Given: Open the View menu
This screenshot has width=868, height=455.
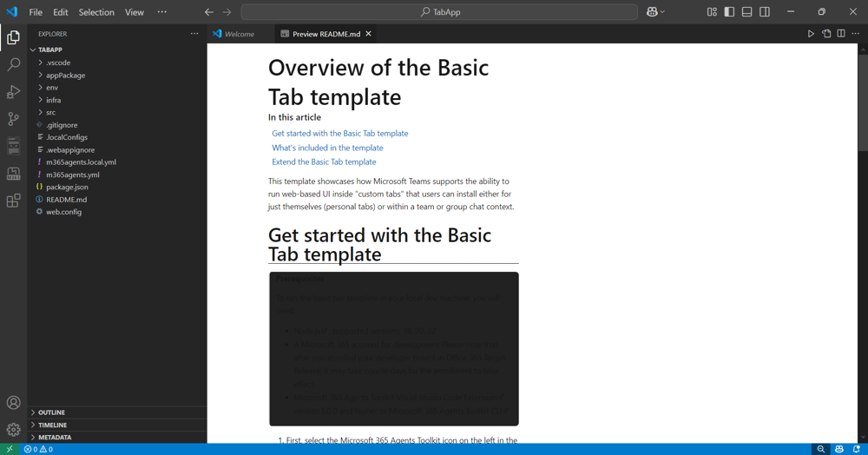Looking at the screenshot, I should pos(134,11).
